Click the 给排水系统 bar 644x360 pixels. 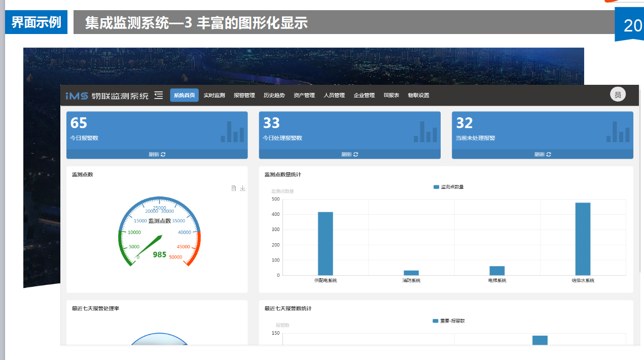coord(583,239)
